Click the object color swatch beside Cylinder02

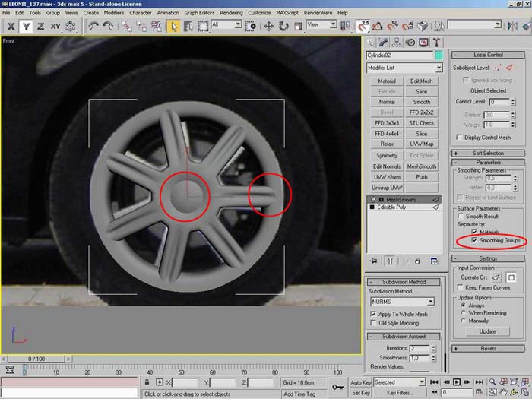pyautogui.click(x=439, y=55)
